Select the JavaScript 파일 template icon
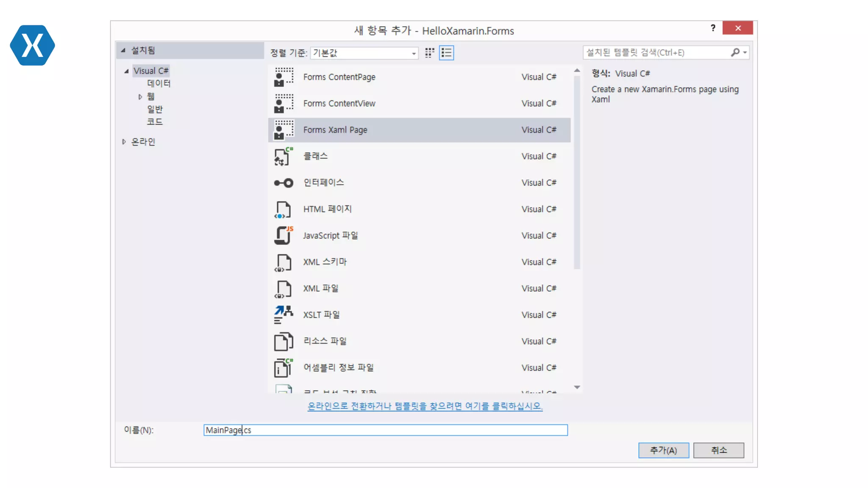 click(x=284, y=236)
